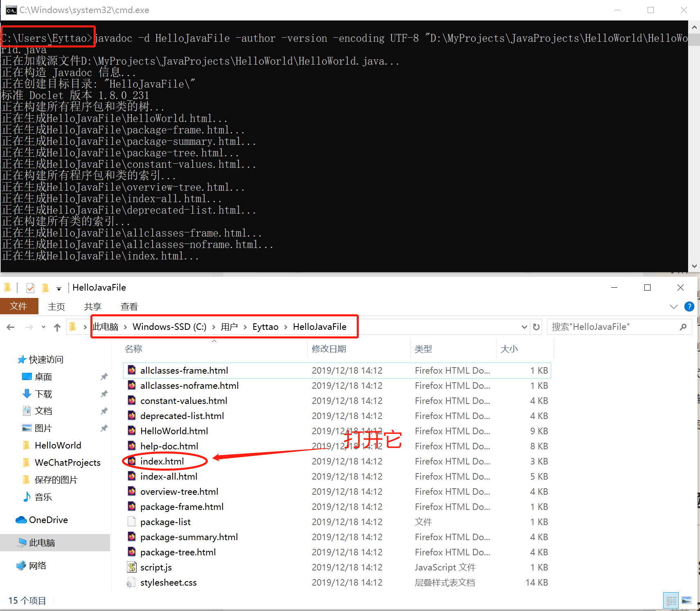
Task: Switch to large icons view in status bar
Action: [686, 600]
